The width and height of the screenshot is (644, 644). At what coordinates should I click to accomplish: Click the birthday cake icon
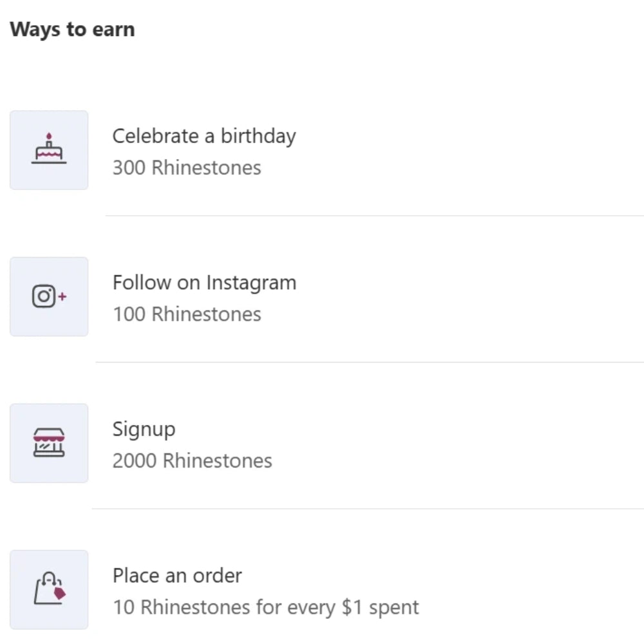tap(49, 150)
